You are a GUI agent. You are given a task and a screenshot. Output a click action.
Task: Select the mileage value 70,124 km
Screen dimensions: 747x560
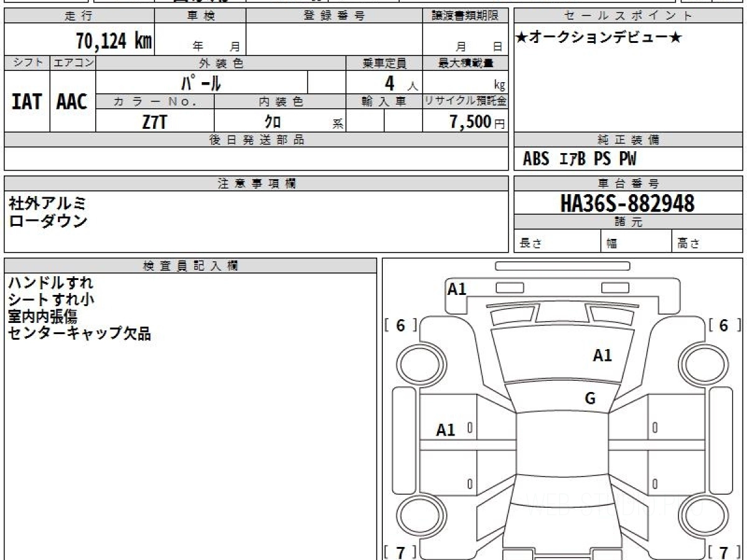tap(113, 42)
